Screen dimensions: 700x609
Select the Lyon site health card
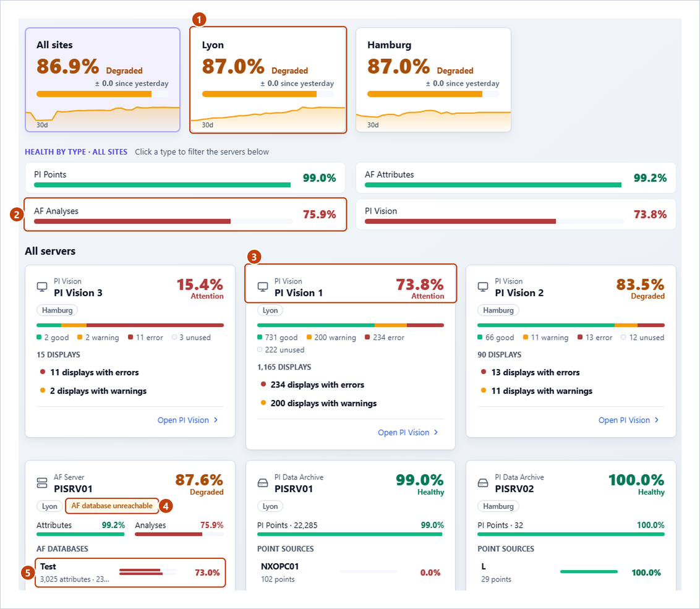coord(268,80)
